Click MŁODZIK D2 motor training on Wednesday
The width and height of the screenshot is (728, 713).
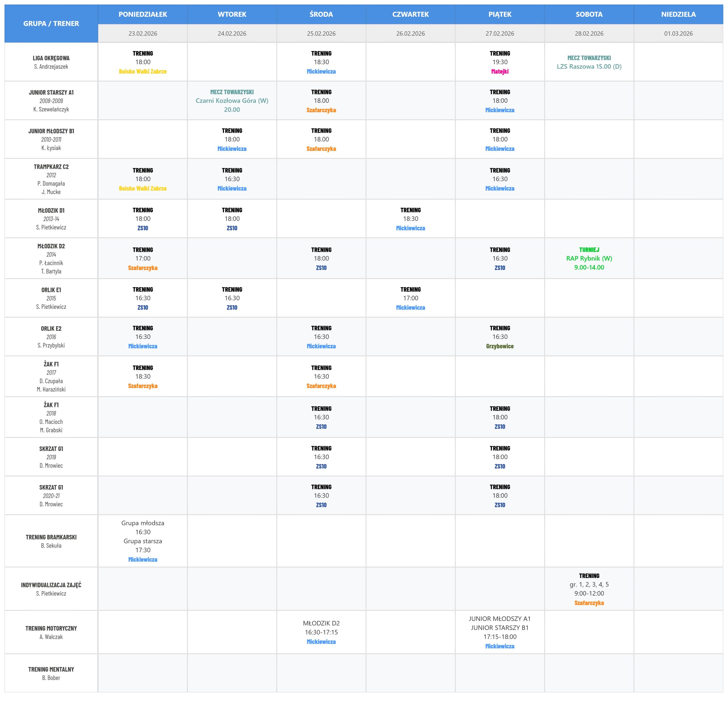click(321, 632)
